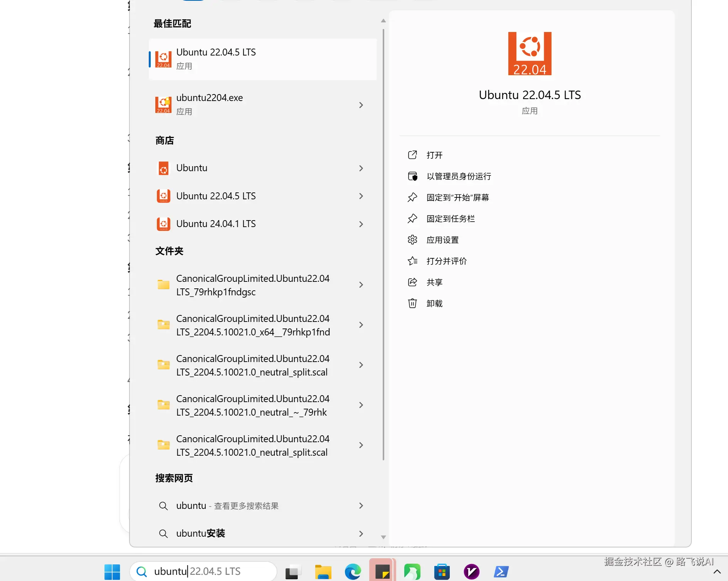The image size is (728, 581).
Task: Open Microsoft Store from the taskbar
Action: pos(442,571)
